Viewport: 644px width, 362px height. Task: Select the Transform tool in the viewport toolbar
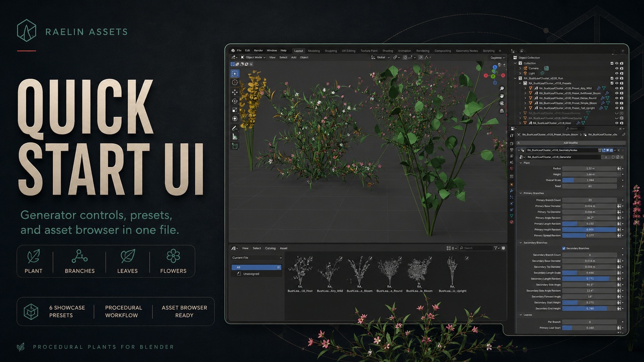(x=235, y=119)
